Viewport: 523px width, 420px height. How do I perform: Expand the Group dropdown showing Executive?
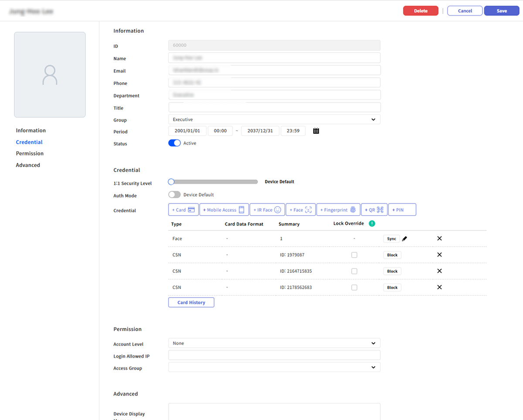tap(274, 119)
